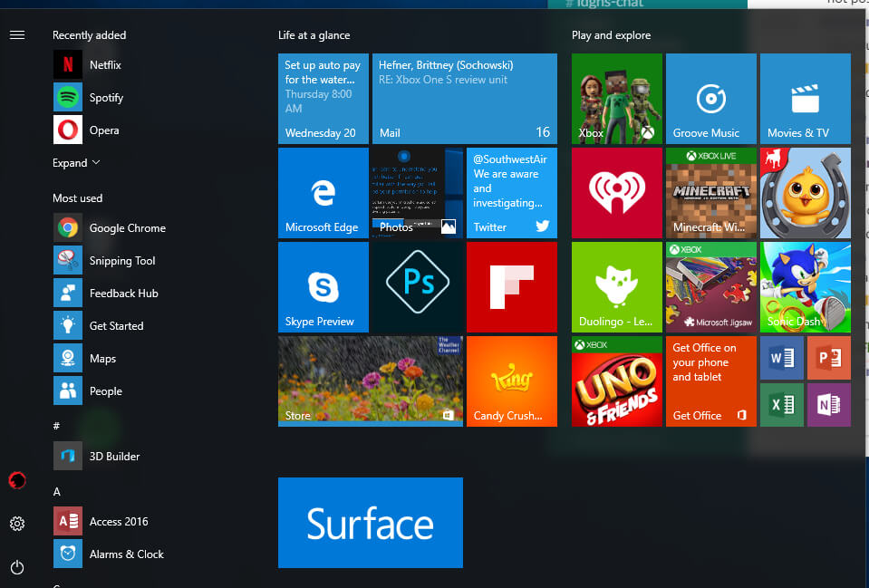Launch Netflix from Recently added
The height and width of the screenshot is (588, 869).
click(x=87, y=65)
